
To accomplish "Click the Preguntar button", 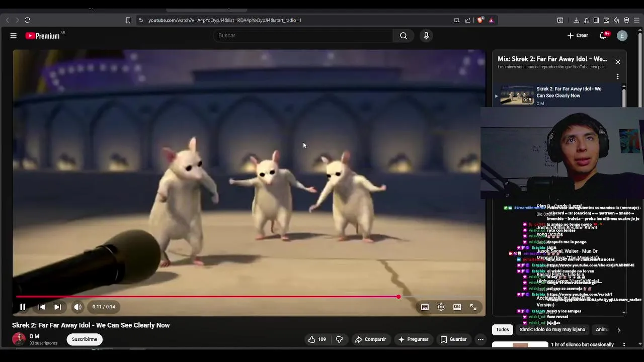I will [x=413, y=339].
